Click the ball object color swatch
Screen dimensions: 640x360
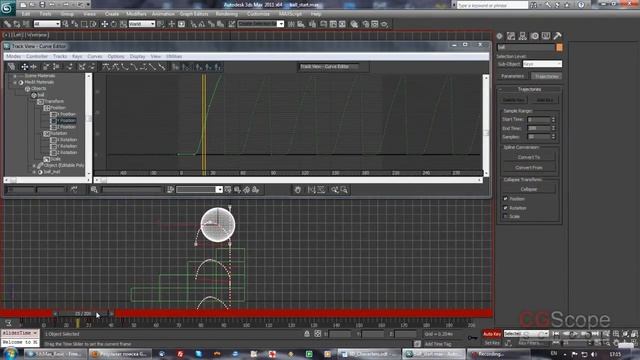559,48
